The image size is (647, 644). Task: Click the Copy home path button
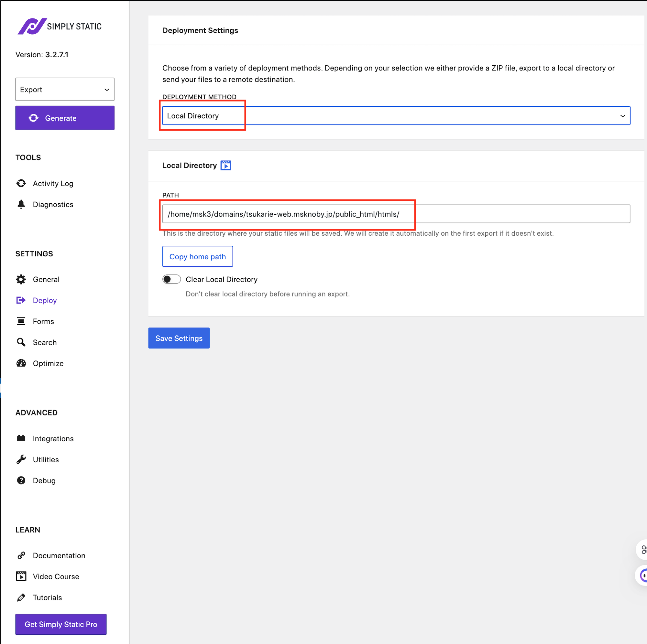pyautogui.click(x=198, y=256)
